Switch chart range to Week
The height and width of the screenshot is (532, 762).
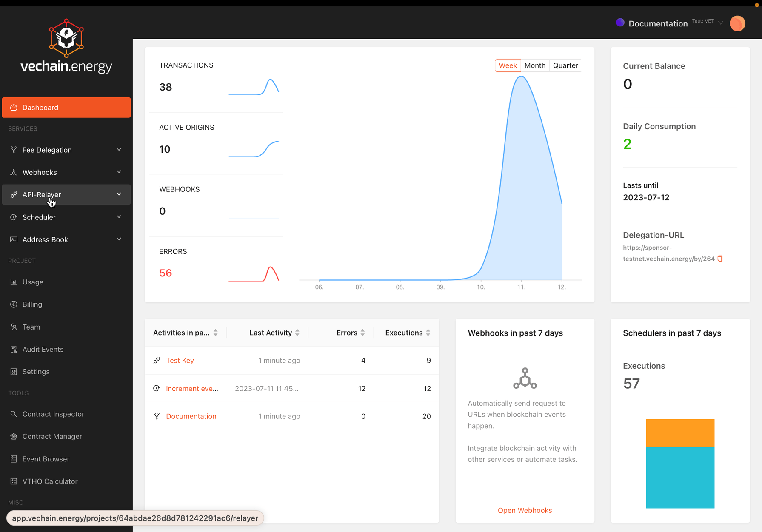coord(508,65)
